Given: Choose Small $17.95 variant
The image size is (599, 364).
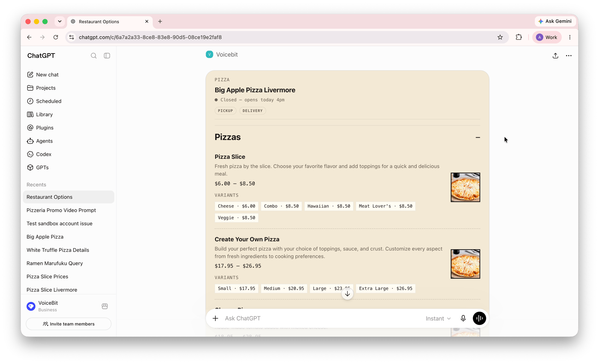Looking at the screenshot, I should click(x=237, y=288).
